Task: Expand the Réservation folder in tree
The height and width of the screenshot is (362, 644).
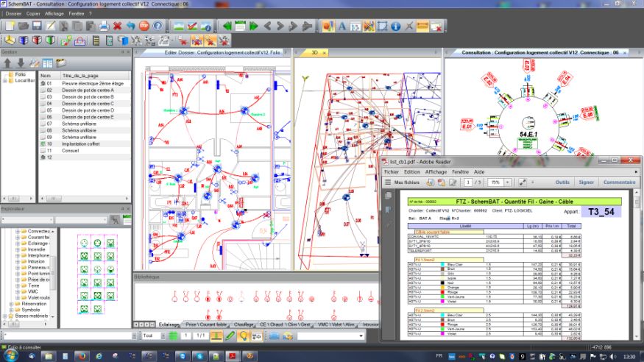Action: coord(11,304)
